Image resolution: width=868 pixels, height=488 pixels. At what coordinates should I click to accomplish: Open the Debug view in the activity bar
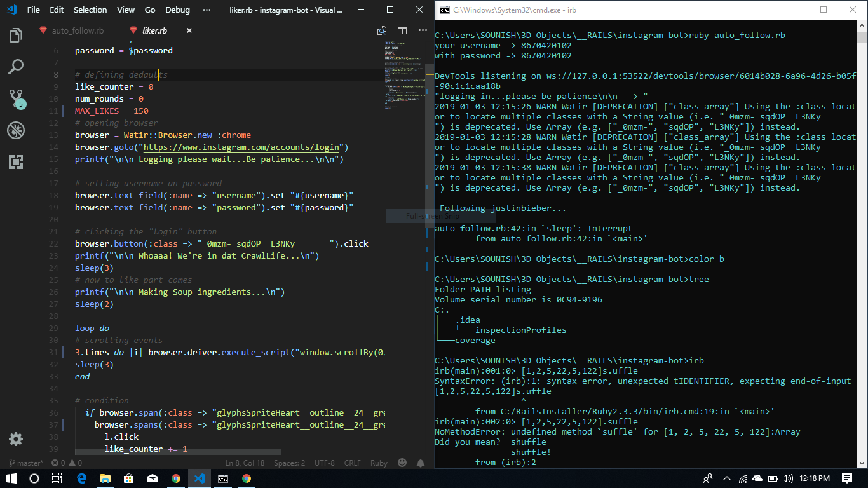point(16,130)
